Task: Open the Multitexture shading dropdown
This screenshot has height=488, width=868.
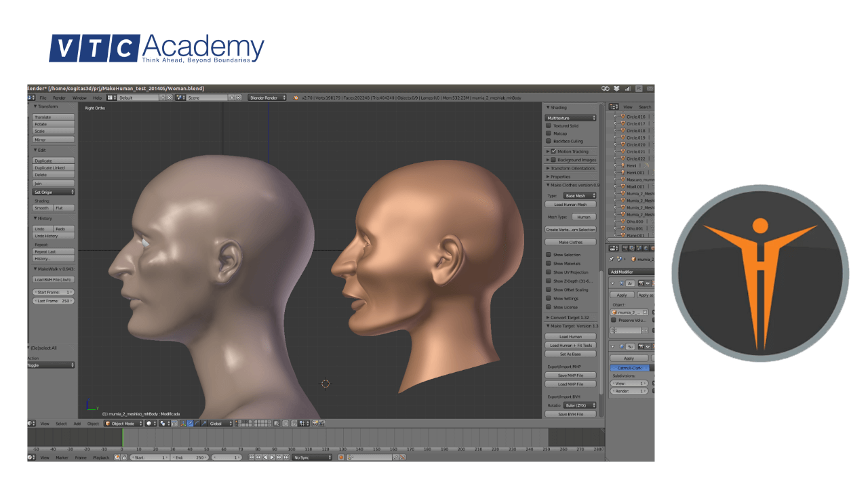Action: pos(571,118)
